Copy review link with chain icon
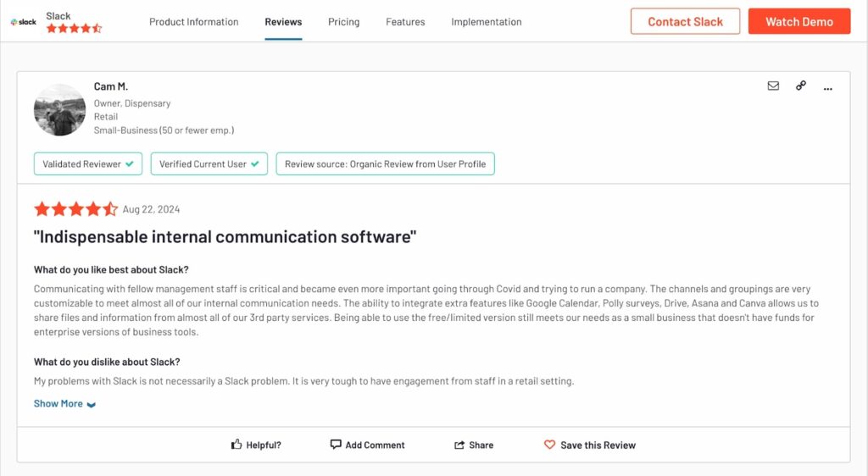Screen dimensions: 868x476 801,86
